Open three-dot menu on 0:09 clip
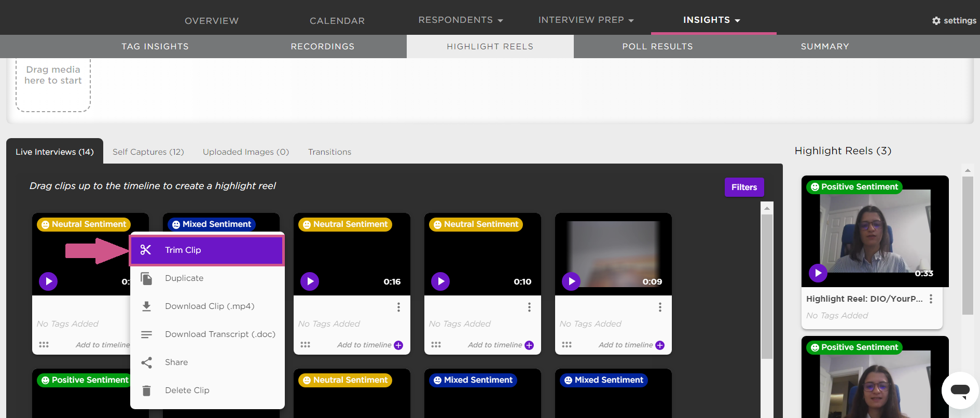Image resolution: width=980 pixels, height=418 pixels. (660, 307)
